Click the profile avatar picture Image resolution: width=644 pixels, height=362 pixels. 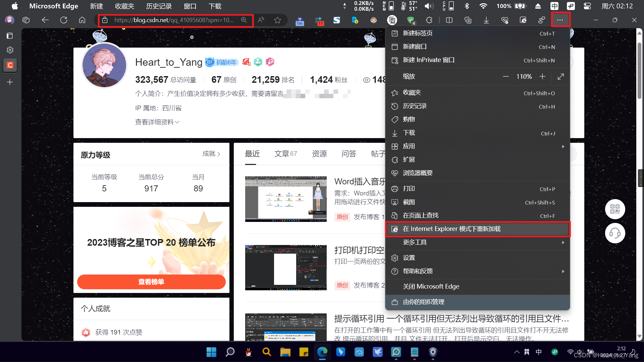click(104, 66)
